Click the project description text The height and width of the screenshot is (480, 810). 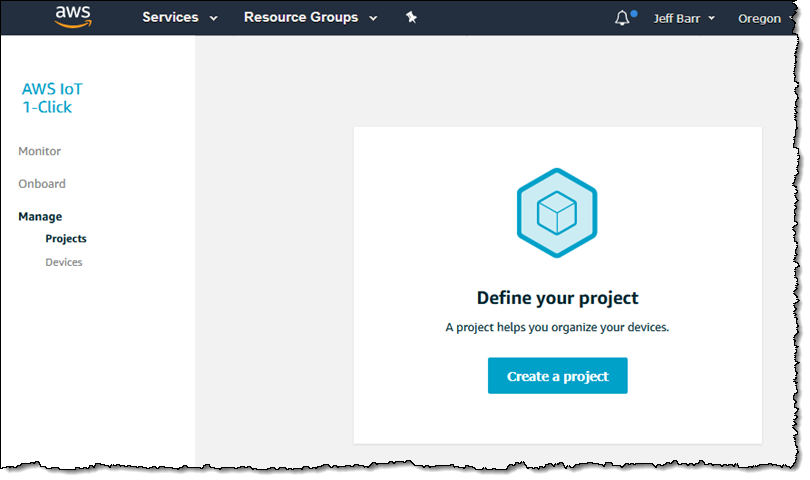pos(557,327)
